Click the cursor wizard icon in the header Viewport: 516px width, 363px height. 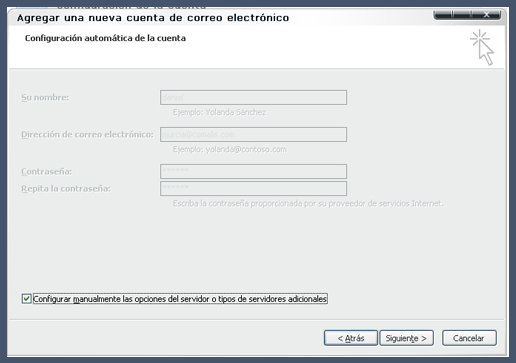pyautogui.click(x=482, y=47)
